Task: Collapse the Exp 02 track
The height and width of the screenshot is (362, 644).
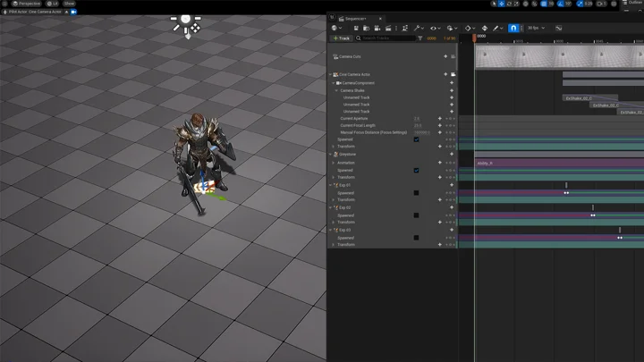Action: click(x=330, y=207)
